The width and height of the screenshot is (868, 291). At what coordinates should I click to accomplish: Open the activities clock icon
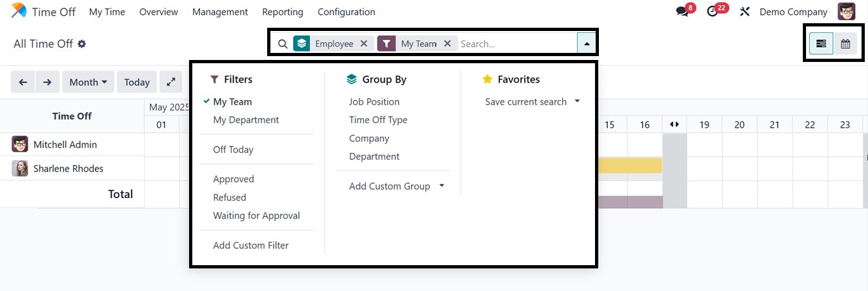[712, 12]
